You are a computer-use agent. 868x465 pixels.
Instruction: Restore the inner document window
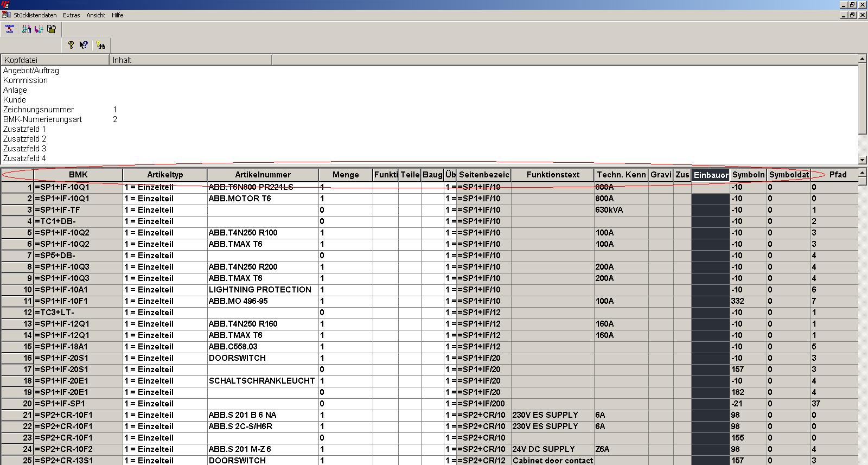pyautogui.click(x=853, y=15)
